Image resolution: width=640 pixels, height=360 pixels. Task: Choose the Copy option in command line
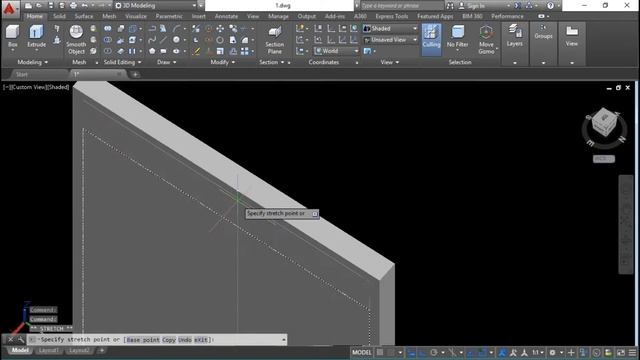tap(169, 340)
